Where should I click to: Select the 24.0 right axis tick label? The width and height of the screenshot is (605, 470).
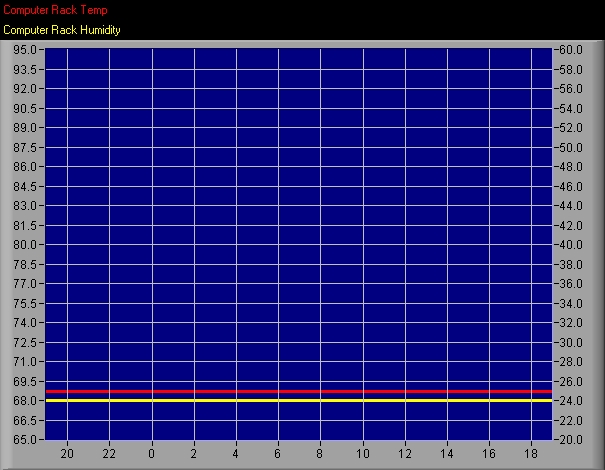coord(571,401)
